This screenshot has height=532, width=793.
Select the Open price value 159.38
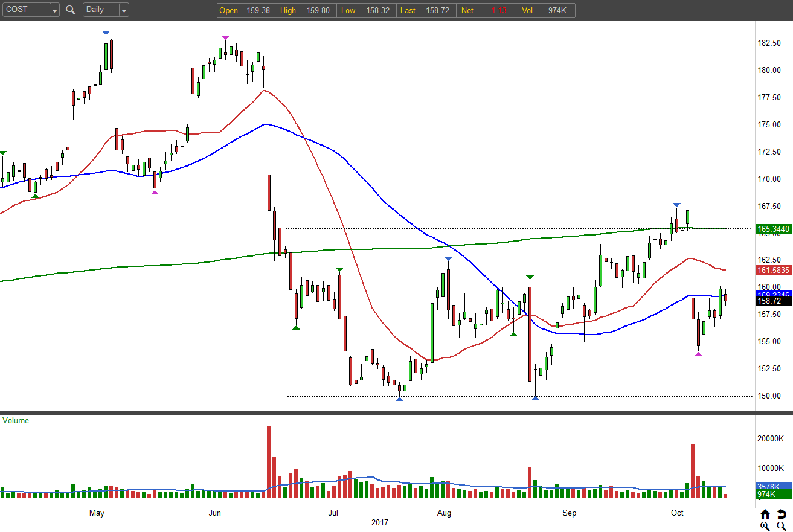click(x=258, y=10)
